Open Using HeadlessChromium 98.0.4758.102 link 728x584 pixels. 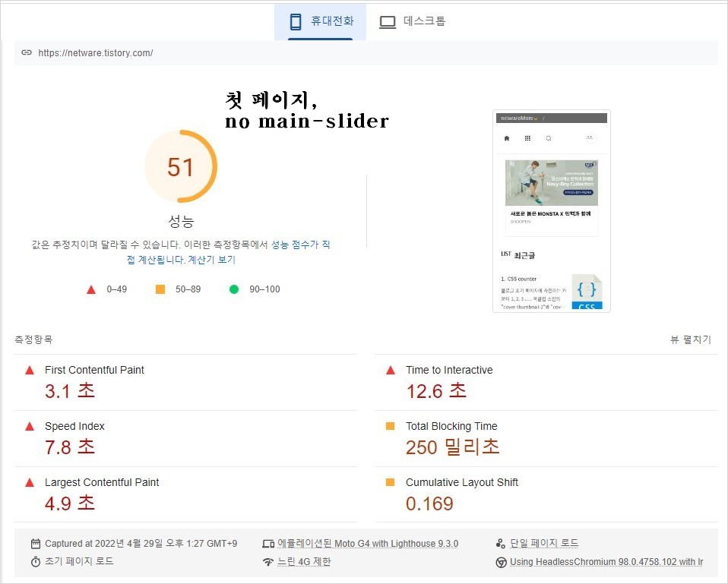[x=606, y=562]
